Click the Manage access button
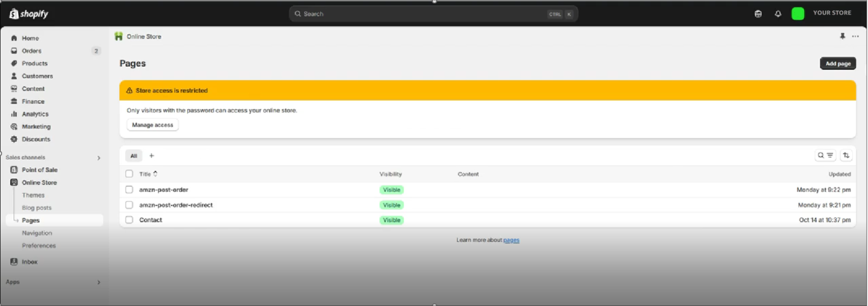Viewport: 868px width, 306px height. click(153, 125)
